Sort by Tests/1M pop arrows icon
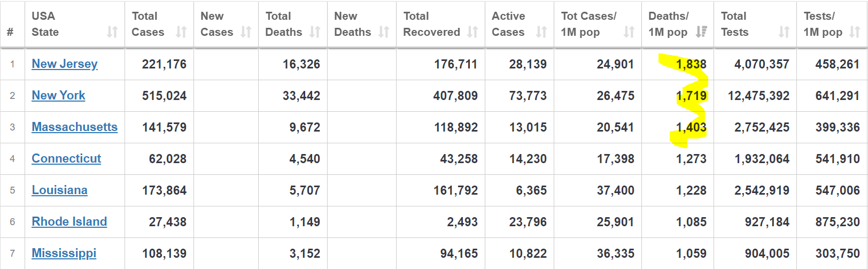The height and width of the screenshot is (269, 868). coord(855,32)
